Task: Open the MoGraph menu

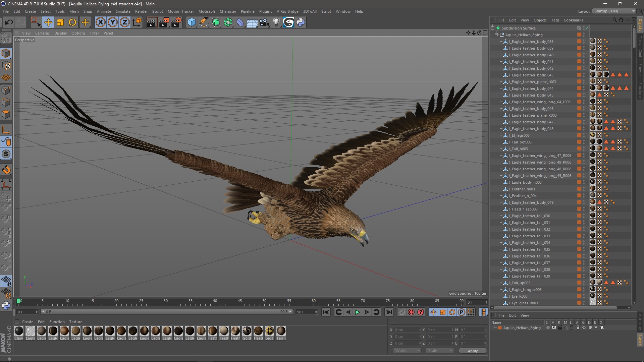Action: coord(206,11)
